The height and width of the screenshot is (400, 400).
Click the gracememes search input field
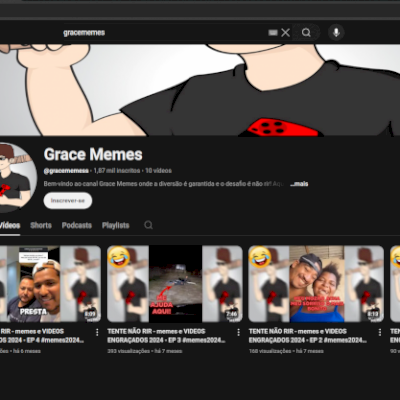(163, 32)
